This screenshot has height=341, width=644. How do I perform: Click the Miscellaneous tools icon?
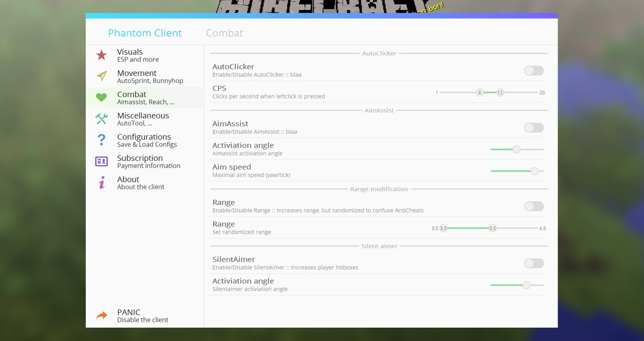pyautogui.click(x=101, y=119)
